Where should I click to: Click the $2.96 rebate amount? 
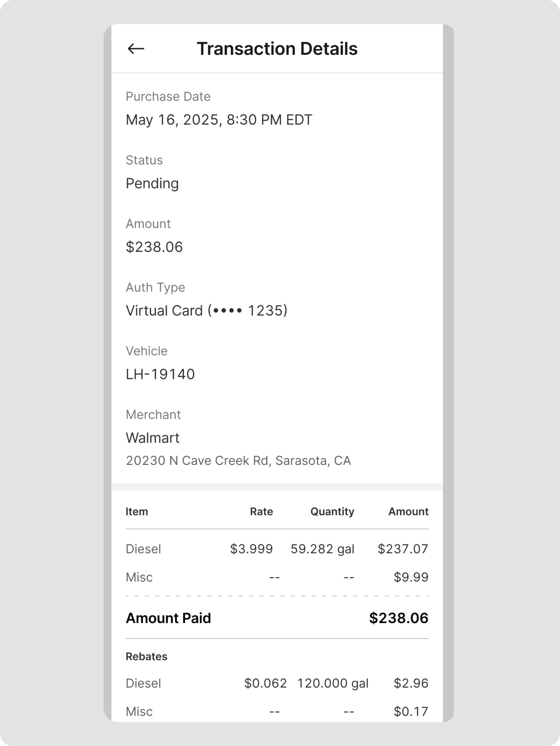[411, 683]
